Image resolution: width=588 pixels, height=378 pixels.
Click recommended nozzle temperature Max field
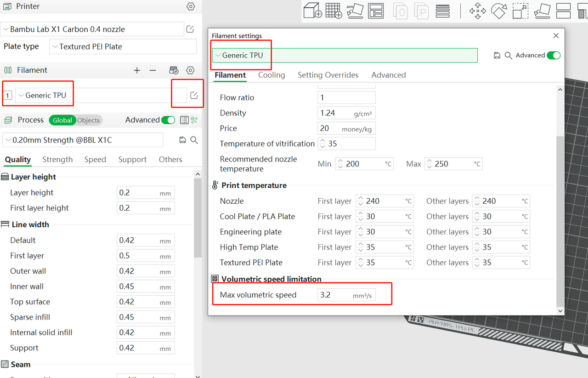(x=453, y=164)
